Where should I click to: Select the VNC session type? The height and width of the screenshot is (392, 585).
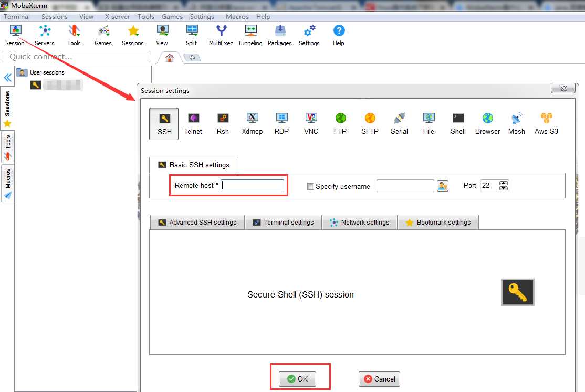(311, 124)
